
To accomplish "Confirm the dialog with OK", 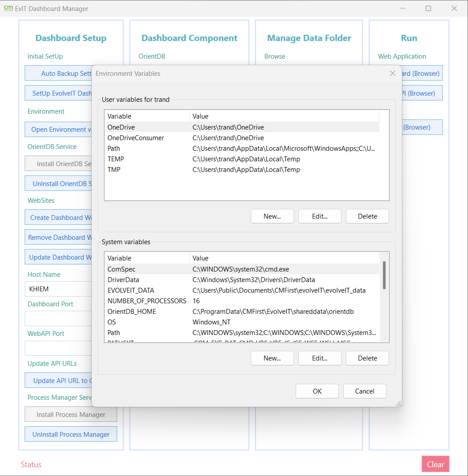I will point(317,391).
